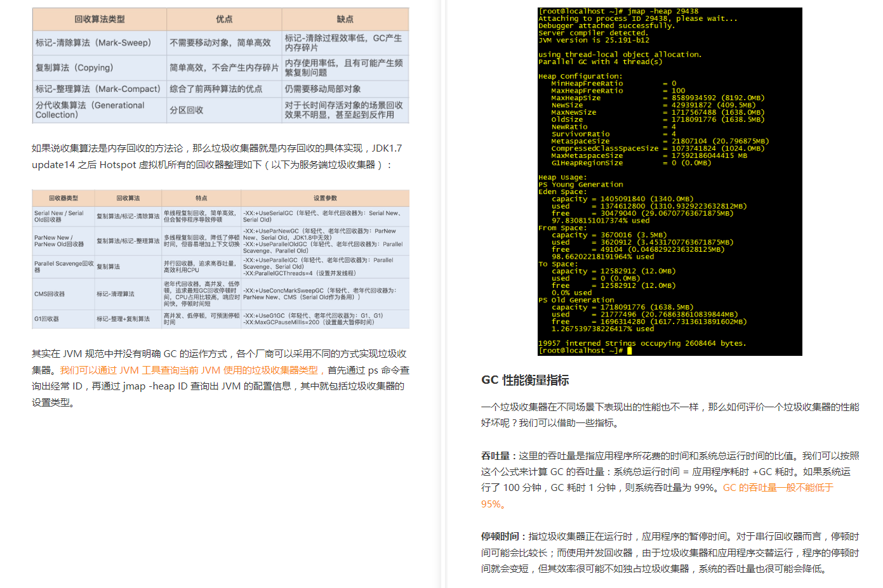The width and height of the screenshot is (883, 588).
Task: Click the 回收器类型 header in second table
Action: click(63, 197)
